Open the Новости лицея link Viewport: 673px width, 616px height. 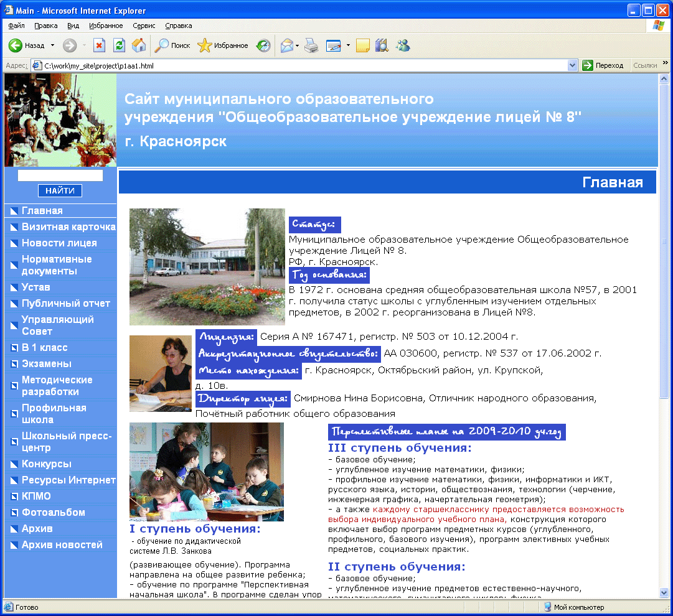coord(60,243)
